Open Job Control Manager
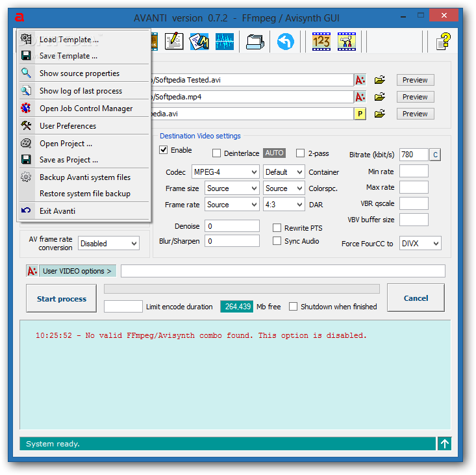 tap(84, 109)
